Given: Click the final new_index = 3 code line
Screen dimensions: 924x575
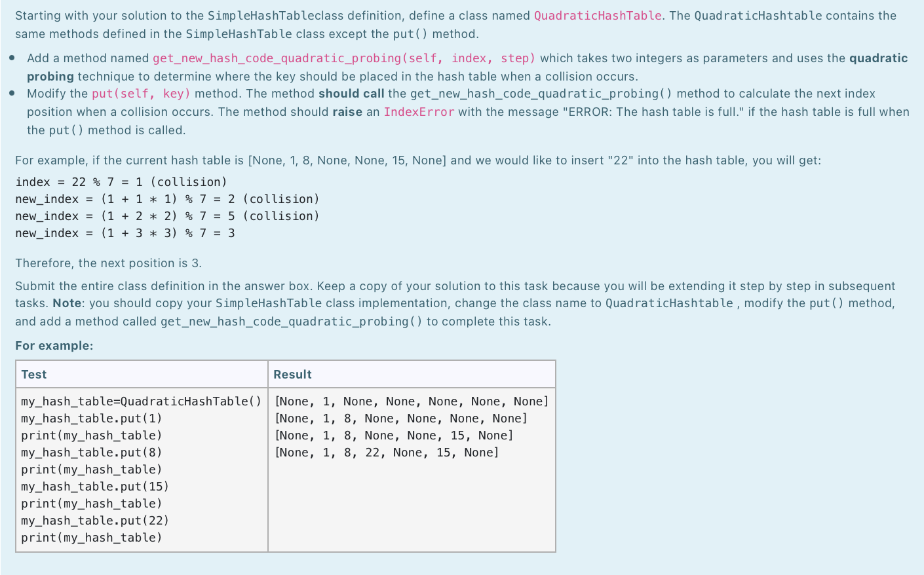Looking at the screenshot, I should pyautogui.click(x=125, y=232).
